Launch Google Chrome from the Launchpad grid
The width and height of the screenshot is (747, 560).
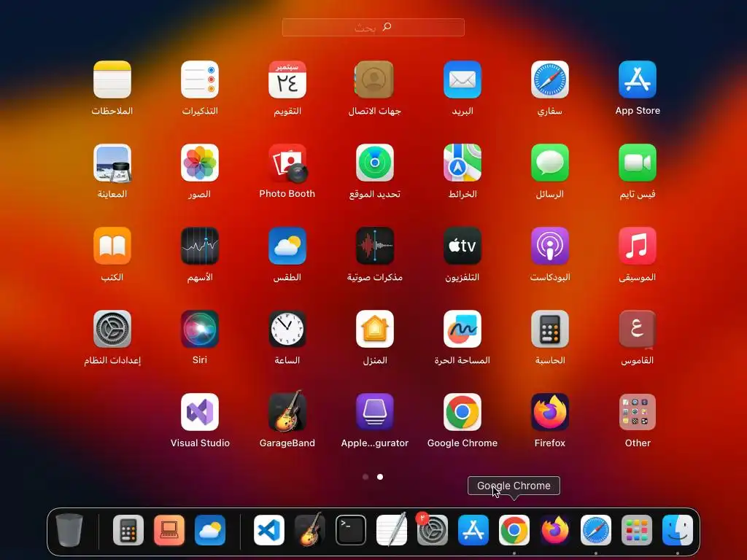(x=462, y=412)
